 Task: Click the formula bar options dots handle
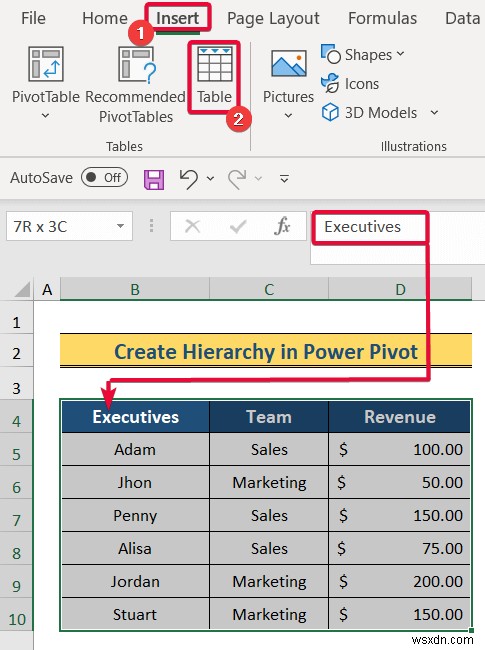click(x=151, y=226)
